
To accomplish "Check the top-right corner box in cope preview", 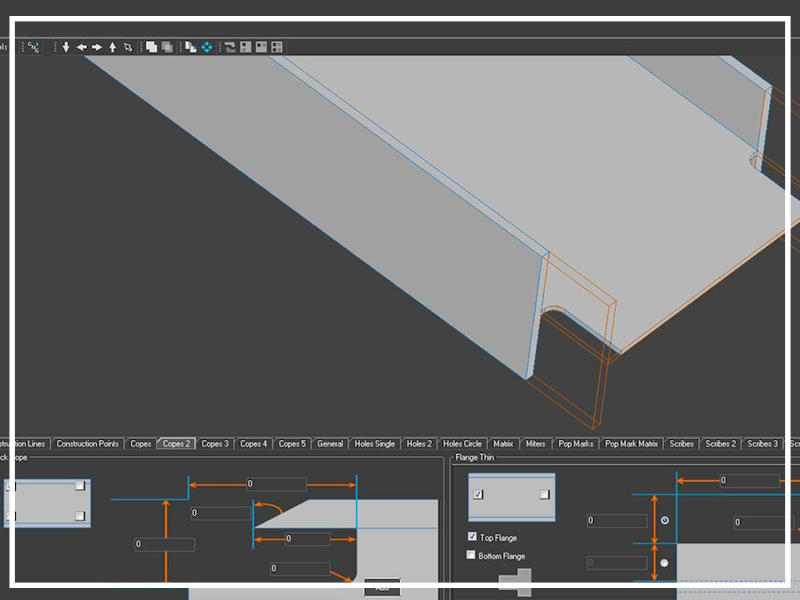I will [x=80, y=486].
